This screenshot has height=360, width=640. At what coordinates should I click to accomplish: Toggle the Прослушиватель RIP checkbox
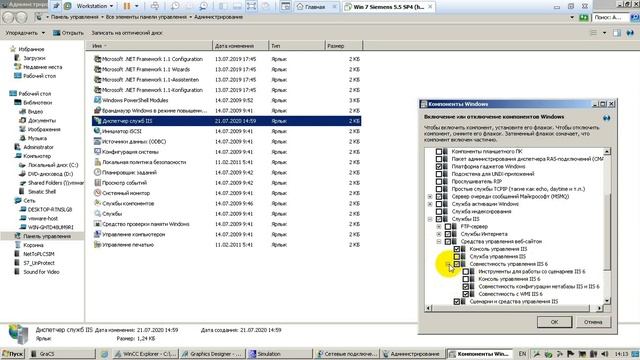pos(439,181)
